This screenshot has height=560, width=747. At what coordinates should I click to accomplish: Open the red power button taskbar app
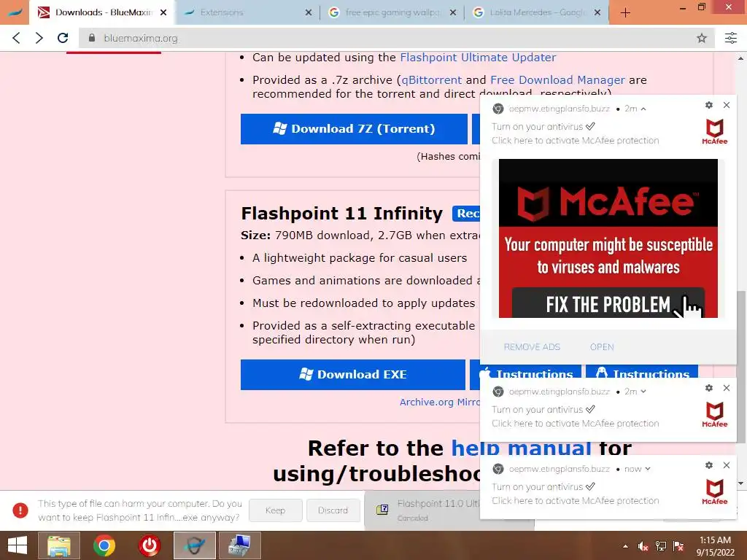(150, 545)
